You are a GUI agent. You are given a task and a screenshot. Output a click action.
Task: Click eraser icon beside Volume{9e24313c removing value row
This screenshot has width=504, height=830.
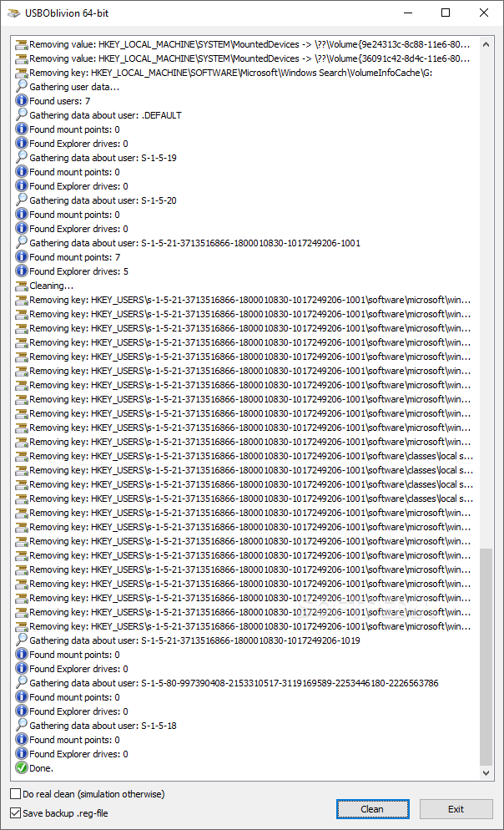coord(22,44)
